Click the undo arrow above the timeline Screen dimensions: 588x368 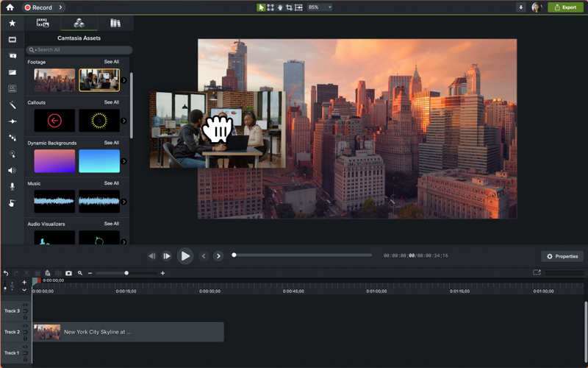(x=6, y=273)
